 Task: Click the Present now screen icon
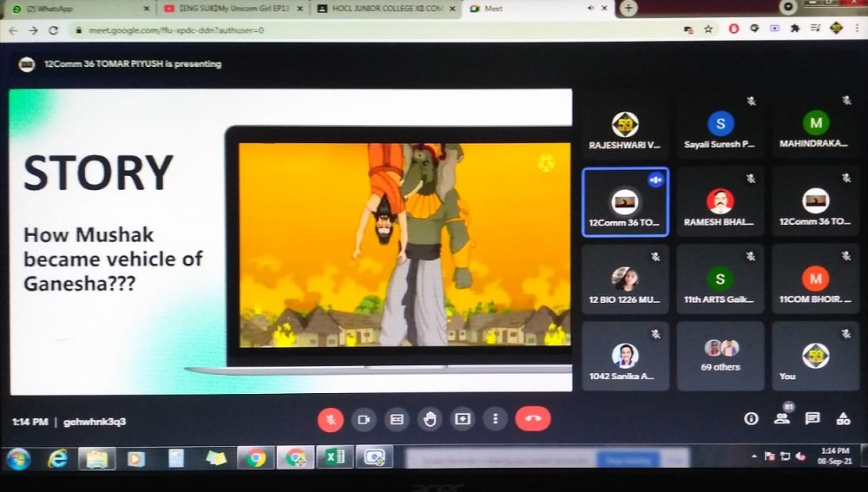point(463,419)
